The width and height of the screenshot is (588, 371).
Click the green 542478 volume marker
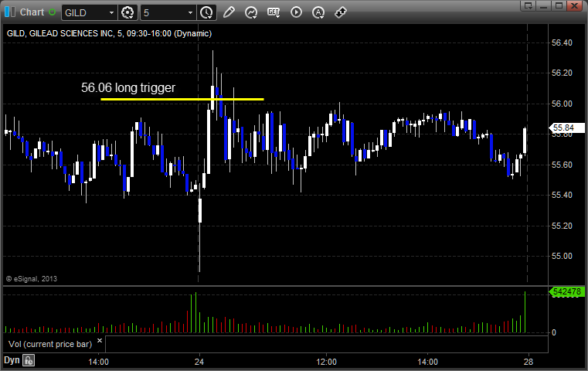[x=566, y=291]
